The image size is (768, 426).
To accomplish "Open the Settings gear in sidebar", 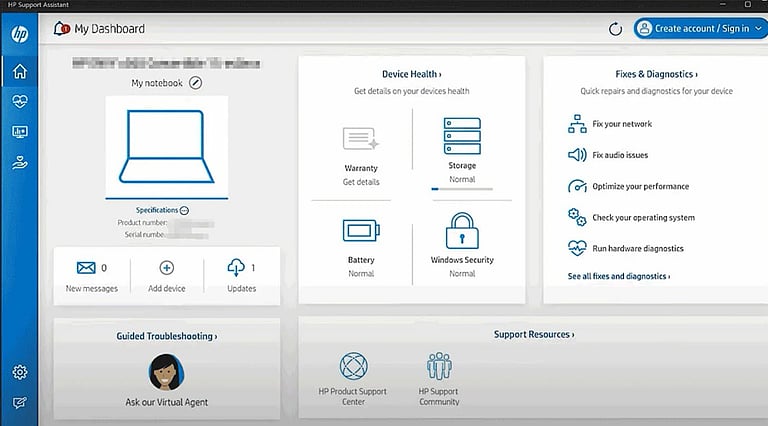I will tap(19, 372).
